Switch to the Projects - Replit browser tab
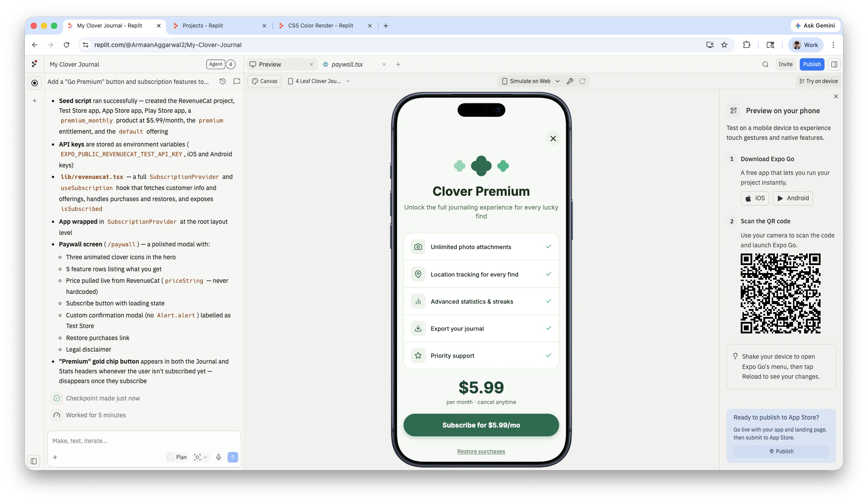The height and width of the screenshot is (503, 868). tap(203, 26)
